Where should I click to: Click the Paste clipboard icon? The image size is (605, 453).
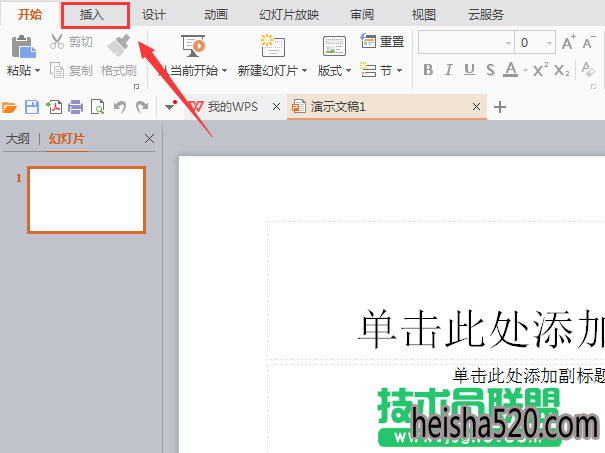(24, 47)
